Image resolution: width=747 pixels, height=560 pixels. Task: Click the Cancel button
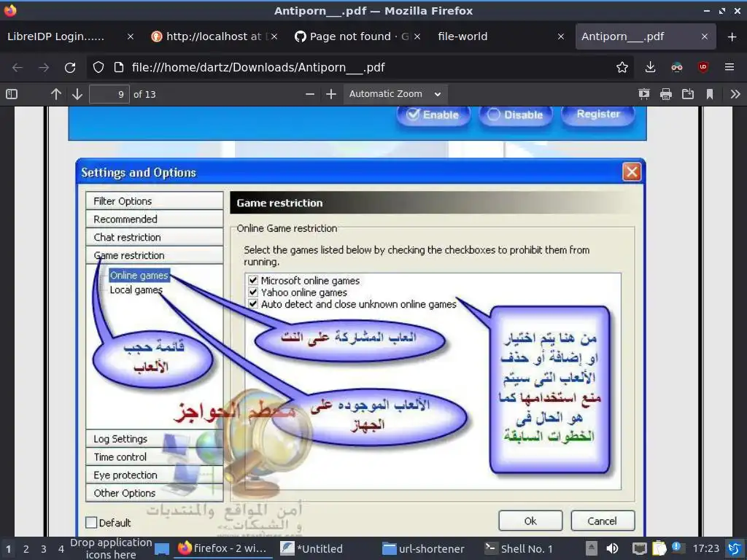coord(602,521)
